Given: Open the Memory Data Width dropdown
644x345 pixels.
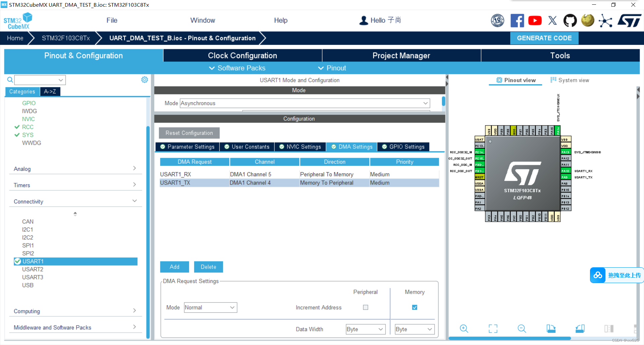Looking at the screenshot, I should pyautogui.click(x=415, y=329).
